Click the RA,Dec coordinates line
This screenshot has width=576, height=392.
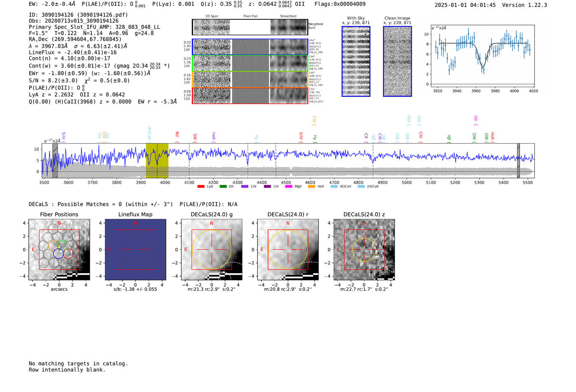(75, 39)
